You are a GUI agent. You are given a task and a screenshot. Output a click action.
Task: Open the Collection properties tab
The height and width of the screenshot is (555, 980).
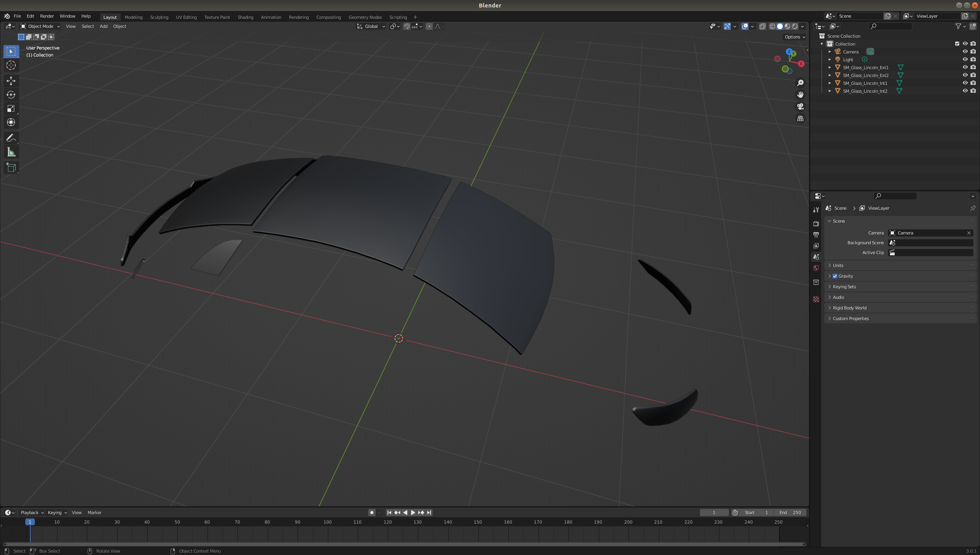[x=816, y=282]
